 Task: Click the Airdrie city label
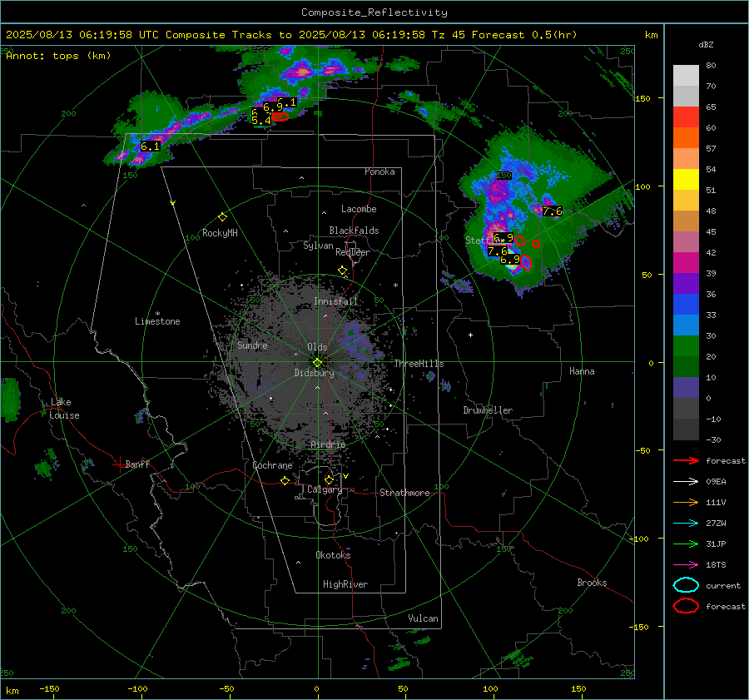[328, 444]
